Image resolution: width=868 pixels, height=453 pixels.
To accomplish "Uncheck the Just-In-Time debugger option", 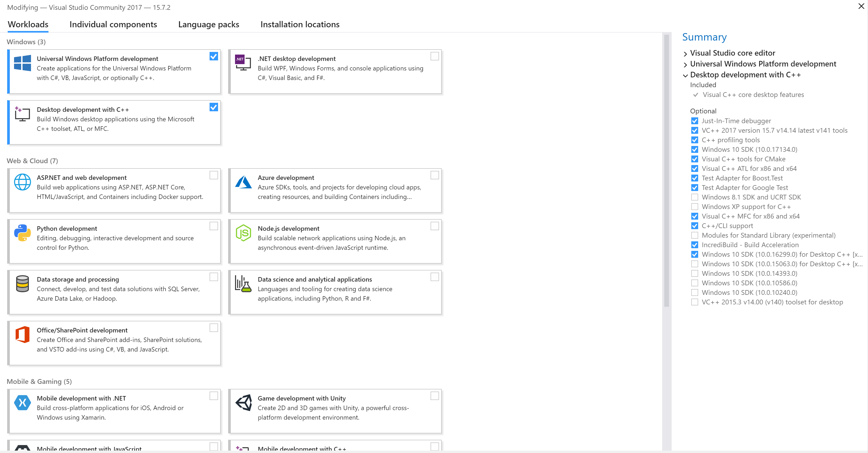I will (x=694, y=121).
